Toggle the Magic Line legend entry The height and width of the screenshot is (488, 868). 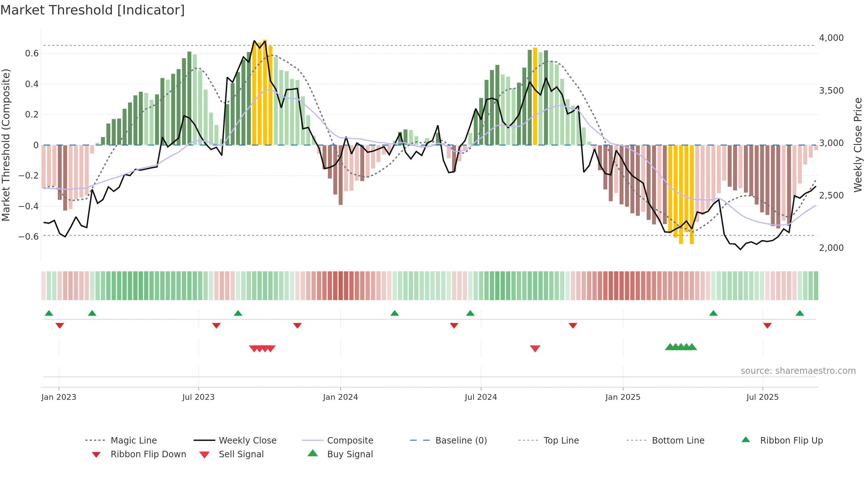(x=121, y=440)
